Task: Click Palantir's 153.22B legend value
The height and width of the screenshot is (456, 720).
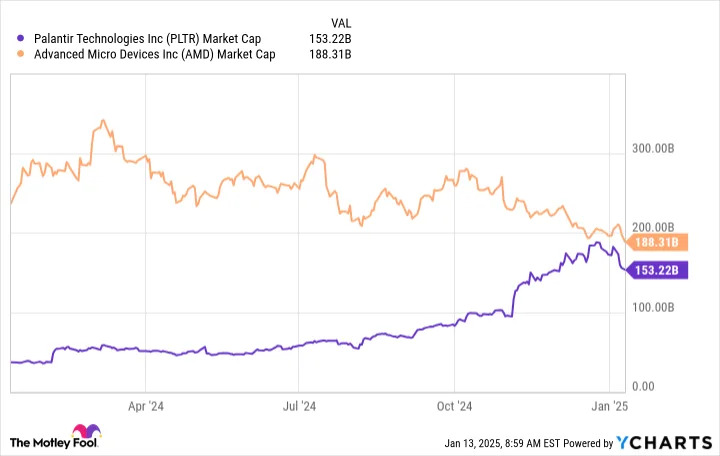Action: coord(330,39)
